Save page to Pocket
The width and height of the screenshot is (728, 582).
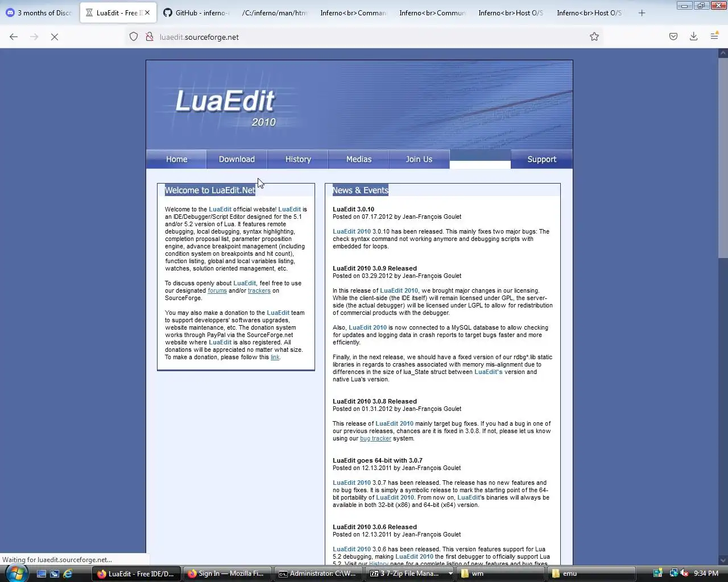tap(673, 37)
